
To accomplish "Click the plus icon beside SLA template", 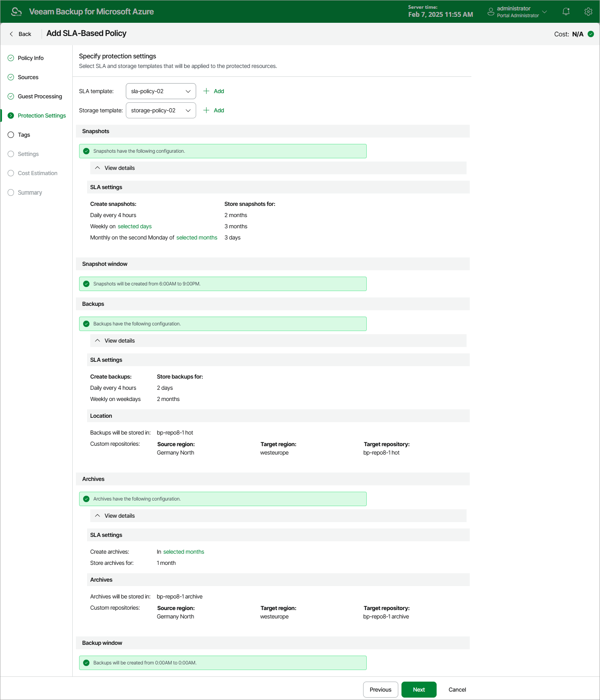I will pyautogui.click(x=206, y=91).
